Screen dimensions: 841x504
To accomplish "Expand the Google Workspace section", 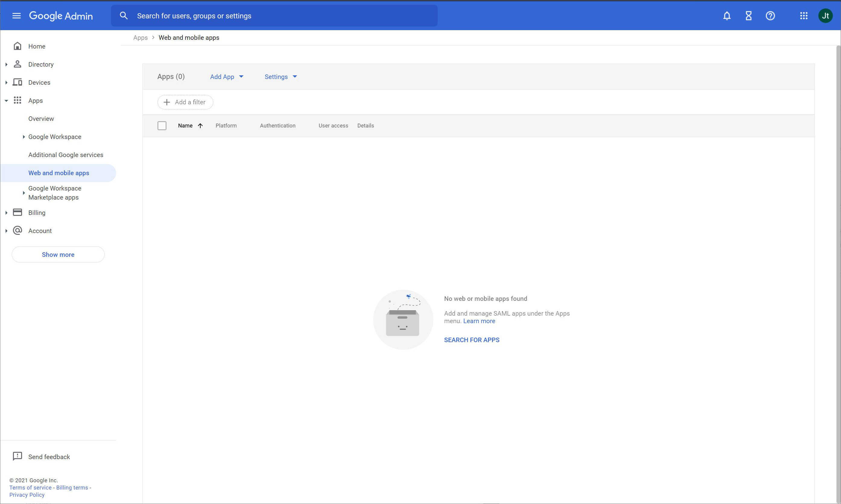I will click(24, 137).
